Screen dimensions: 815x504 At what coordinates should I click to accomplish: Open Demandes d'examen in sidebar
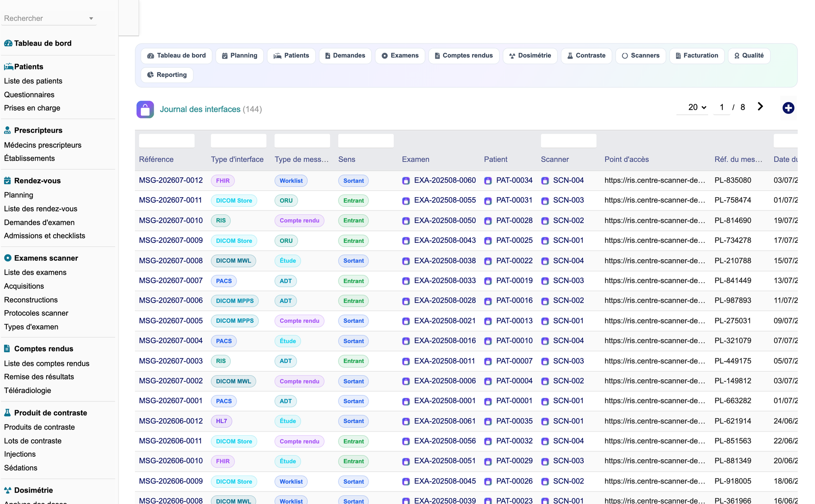click(x=39, y=223)
